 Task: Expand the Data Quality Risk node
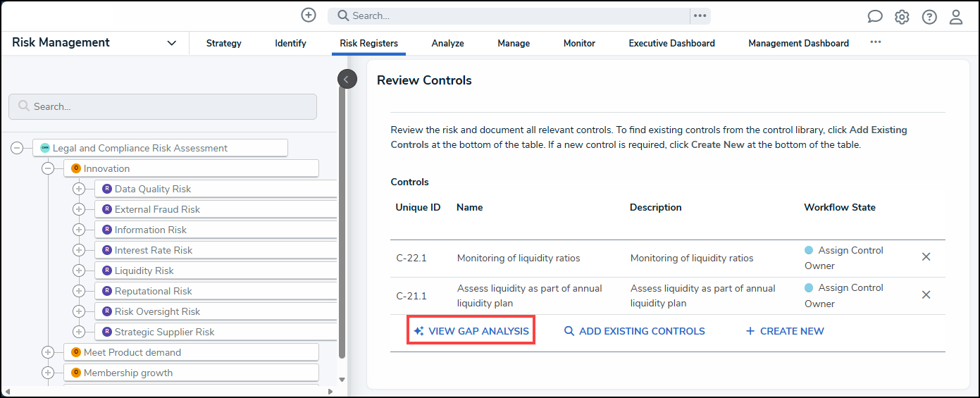click(x=79, y=189)
